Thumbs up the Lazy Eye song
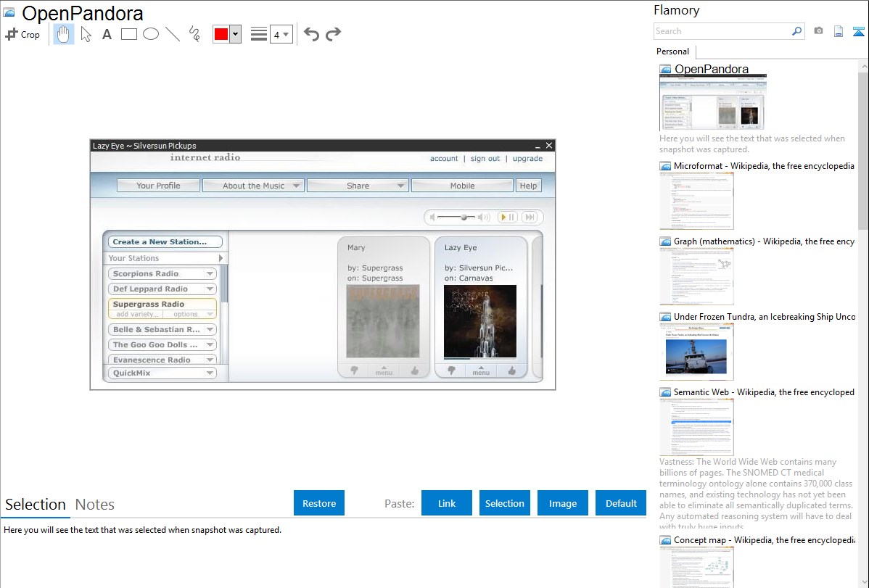 pos(511,370)
